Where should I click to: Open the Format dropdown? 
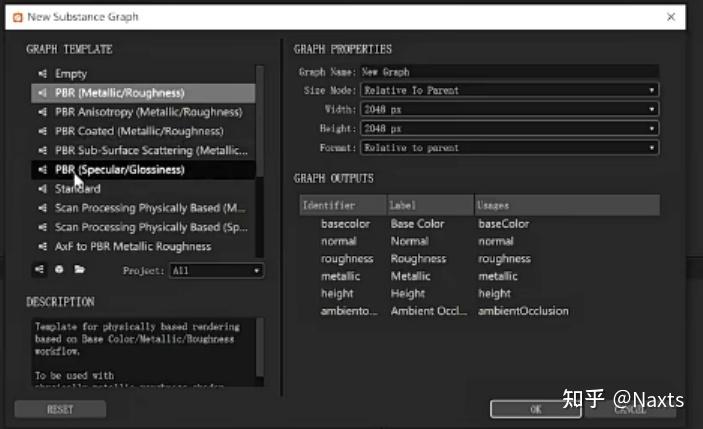510,148
